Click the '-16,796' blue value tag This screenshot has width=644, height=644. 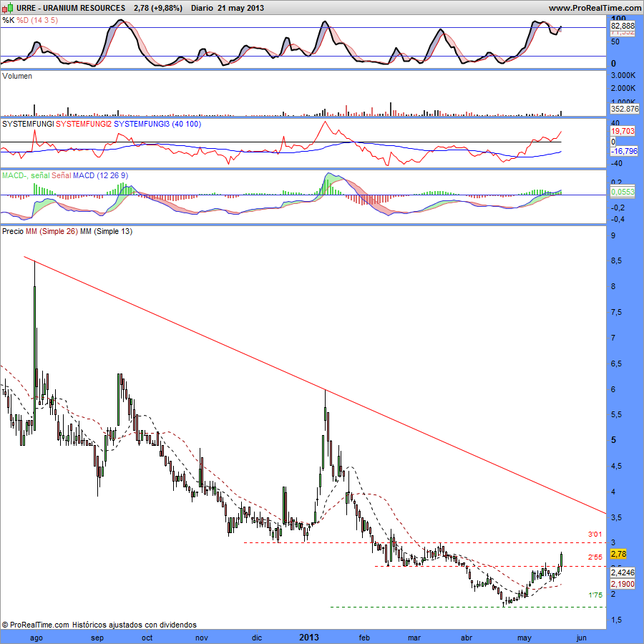[x=624, y=151]
